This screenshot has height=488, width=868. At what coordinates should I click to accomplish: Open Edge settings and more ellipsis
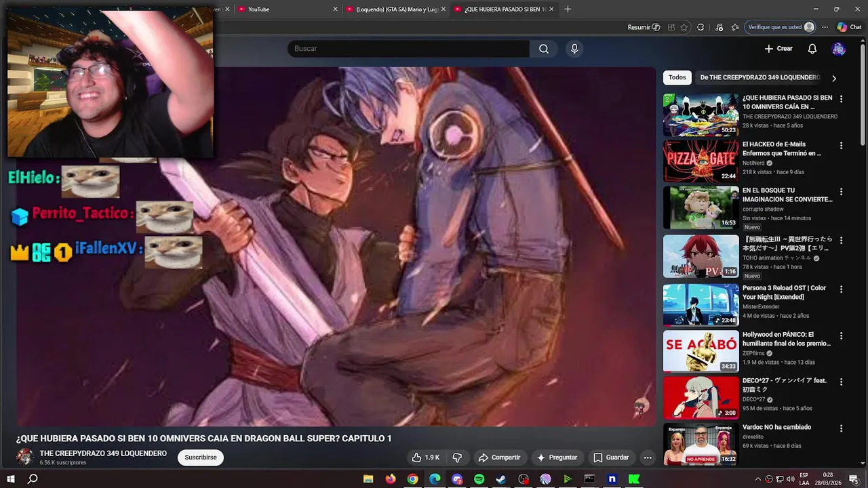click(x=825, y=27)
